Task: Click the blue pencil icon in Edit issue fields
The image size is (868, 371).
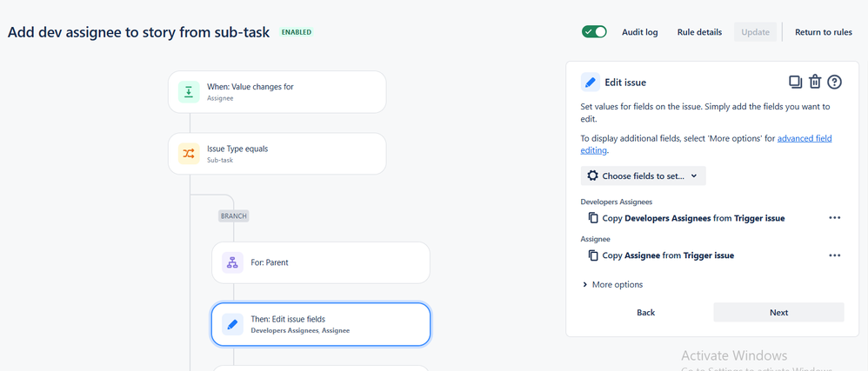Action: click(x=232, y=324)
